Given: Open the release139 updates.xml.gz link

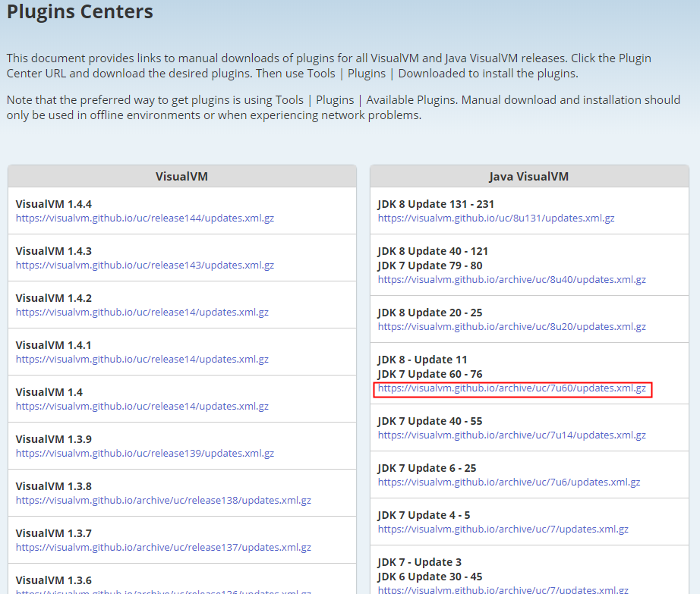Looking at the screenshot, I should coord(145,453).
